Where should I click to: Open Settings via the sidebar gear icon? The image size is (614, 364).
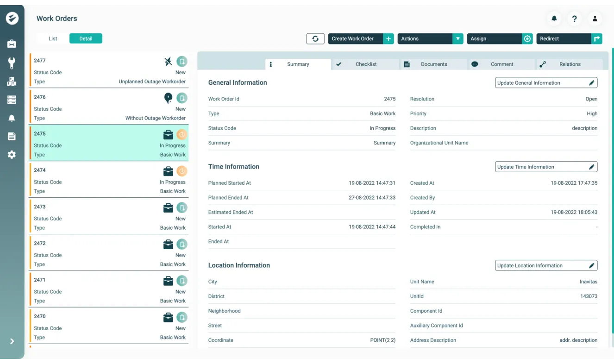click(x=12, y=154)
